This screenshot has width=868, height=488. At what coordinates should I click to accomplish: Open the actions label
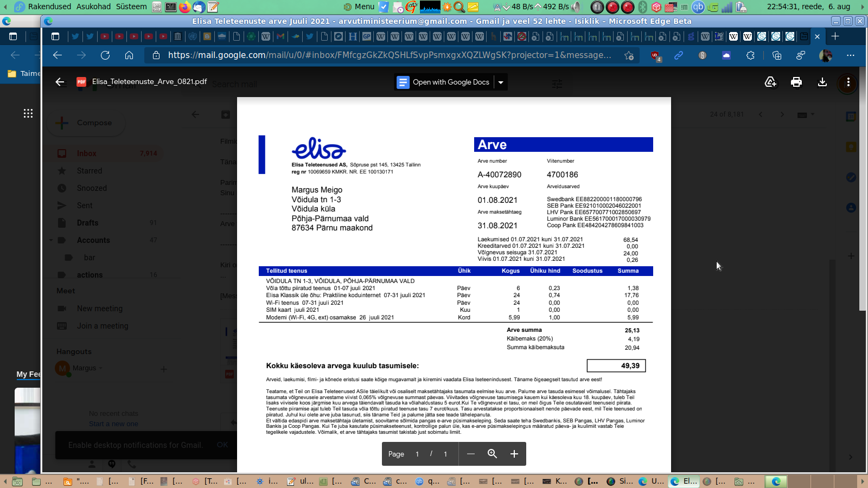click(90, 275)
